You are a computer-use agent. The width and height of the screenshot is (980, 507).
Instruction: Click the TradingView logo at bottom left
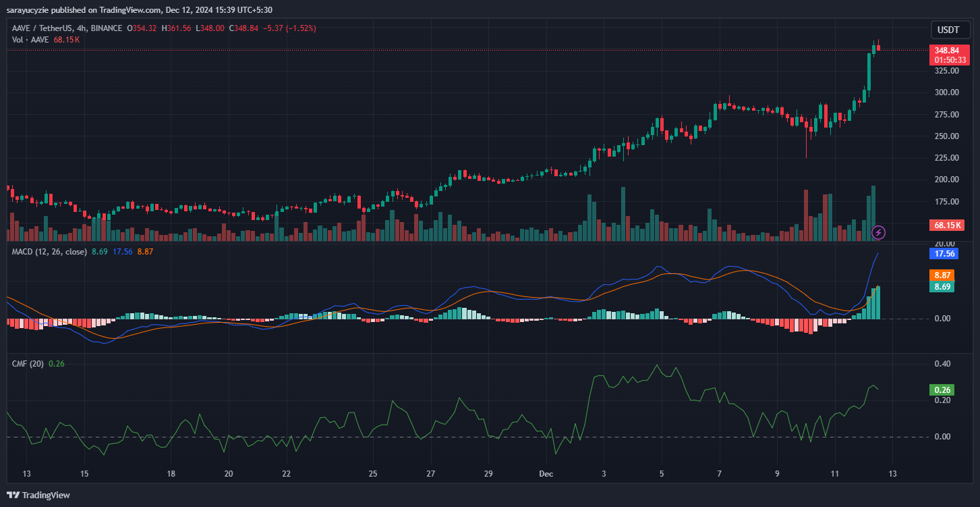[37, 495]
